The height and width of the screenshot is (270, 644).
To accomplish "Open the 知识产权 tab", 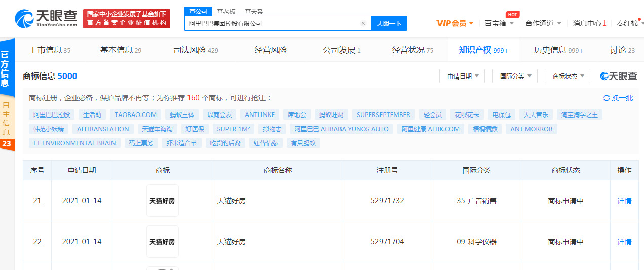I will coord(483,50).
